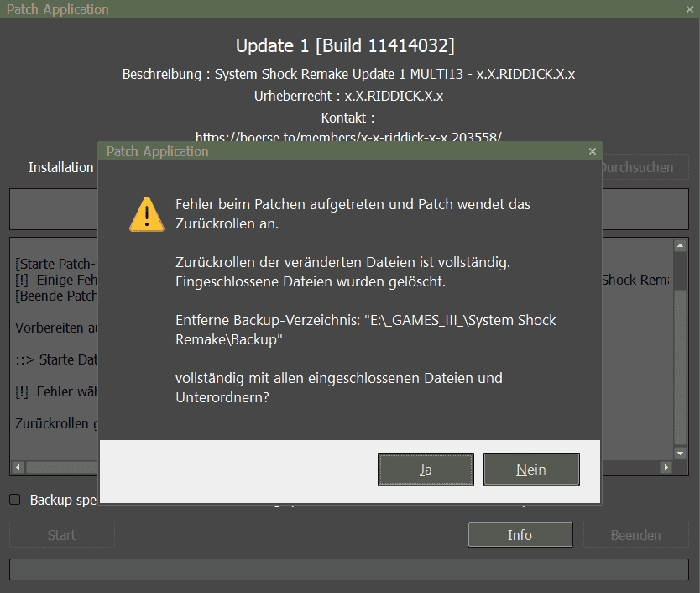Click the log scroll down arrow

click(x=681, y=453)
